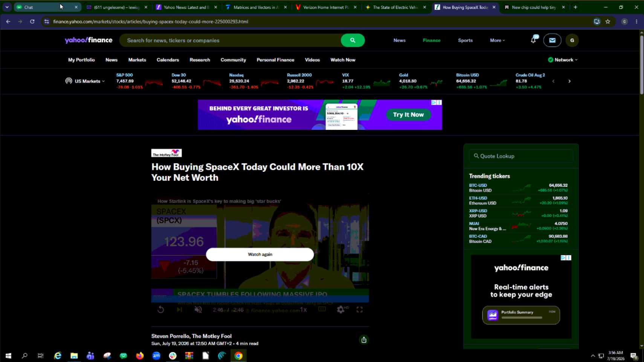The width and height of the screenshot is (644, 362).
Task: Open the AdChoices icon on the sidebar ad
Action: click(563, 258)
